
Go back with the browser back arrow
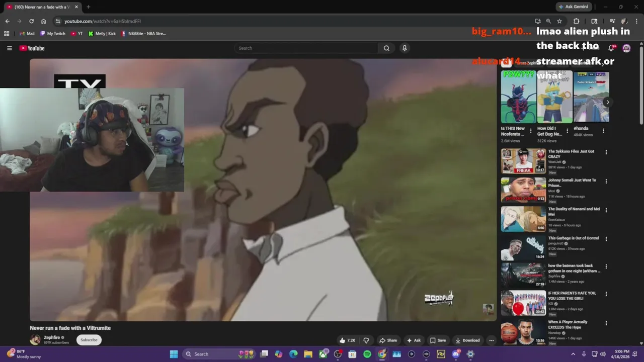click(7, 21)
